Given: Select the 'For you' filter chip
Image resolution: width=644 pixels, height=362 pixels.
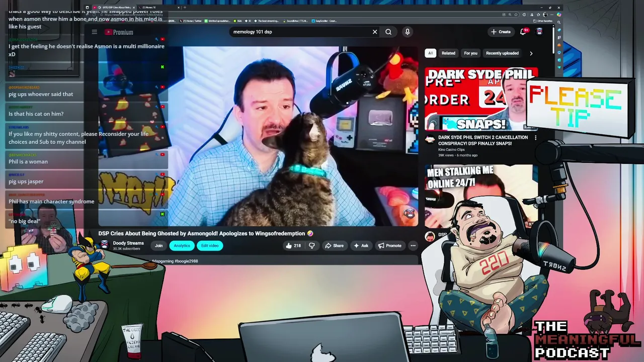Looking at the screenshot, I should pos(470,53).
